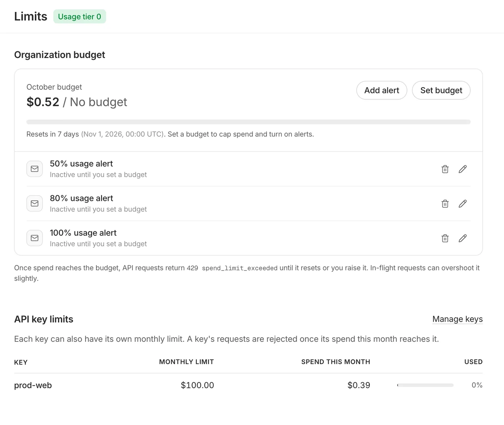504x425 pixels.
Task: Select the prod-web key name
Action: pyautogui.click(x=33, y=385)
